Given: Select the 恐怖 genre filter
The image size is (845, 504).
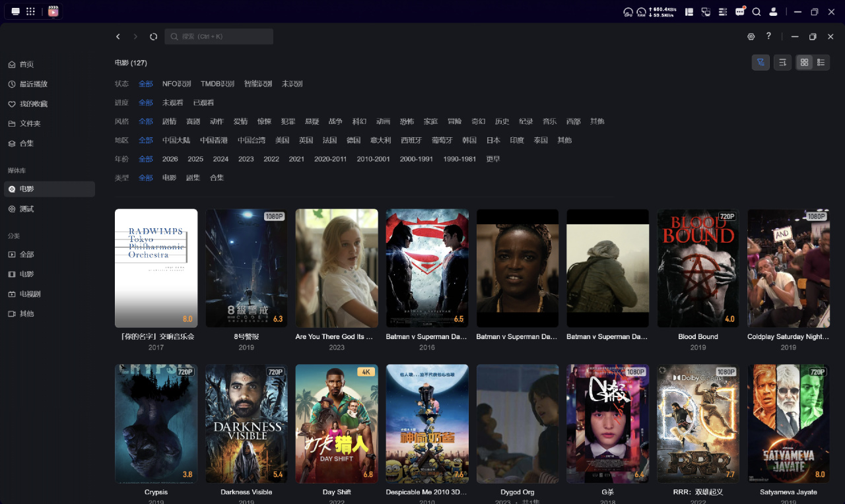Looking at the screenshot, I should pos(407,121).
